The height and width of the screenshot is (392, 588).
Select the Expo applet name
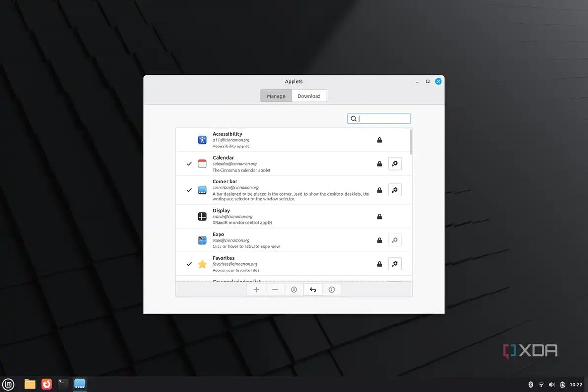click(219, 234)
